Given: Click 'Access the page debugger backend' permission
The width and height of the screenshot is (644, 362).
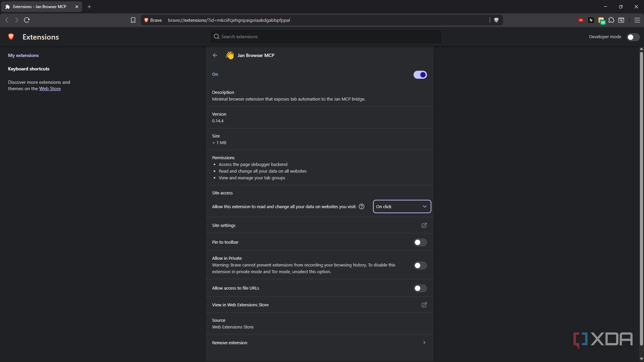Looking at the screenshot, I should pyautogui.click(x=253, y=164).
